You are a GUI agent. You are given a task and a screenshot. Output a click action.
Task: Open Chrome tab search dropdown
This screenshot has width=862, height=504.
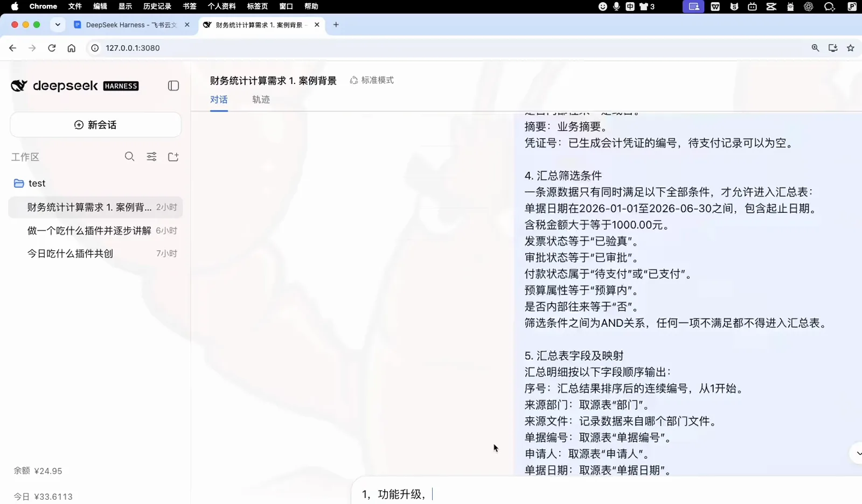[58, 25]
